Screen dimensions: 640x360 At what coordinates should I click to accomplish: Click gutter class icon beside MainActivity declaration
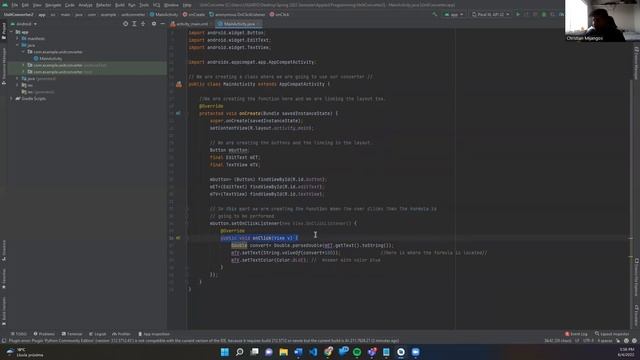click(179, 84)
